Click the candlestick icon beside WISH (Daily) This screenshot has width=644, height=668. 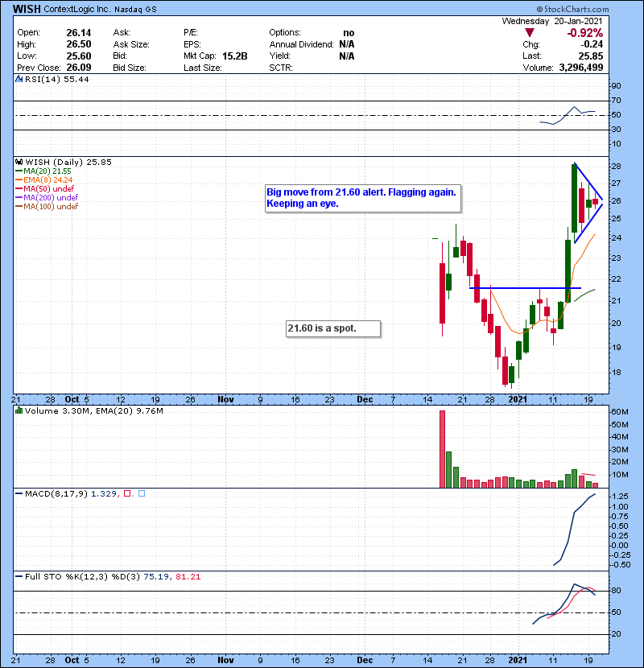[x=19, y=163]
